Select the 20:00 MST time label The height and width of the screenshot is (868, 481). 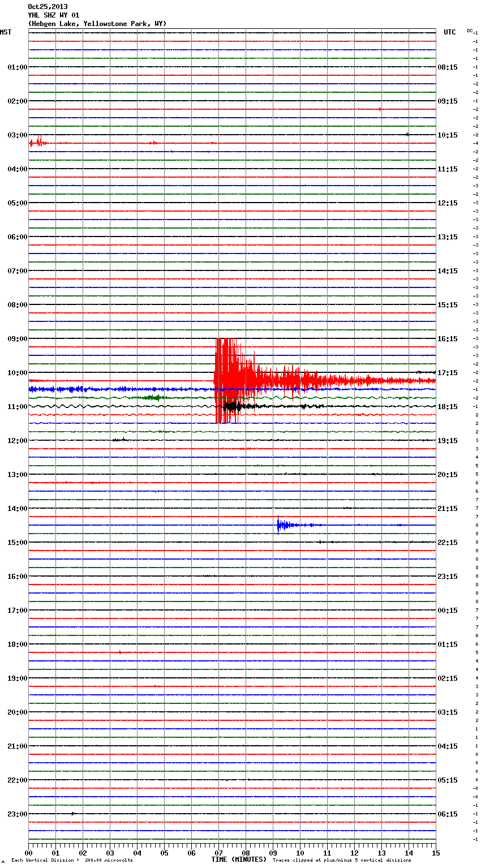point(17,712)
